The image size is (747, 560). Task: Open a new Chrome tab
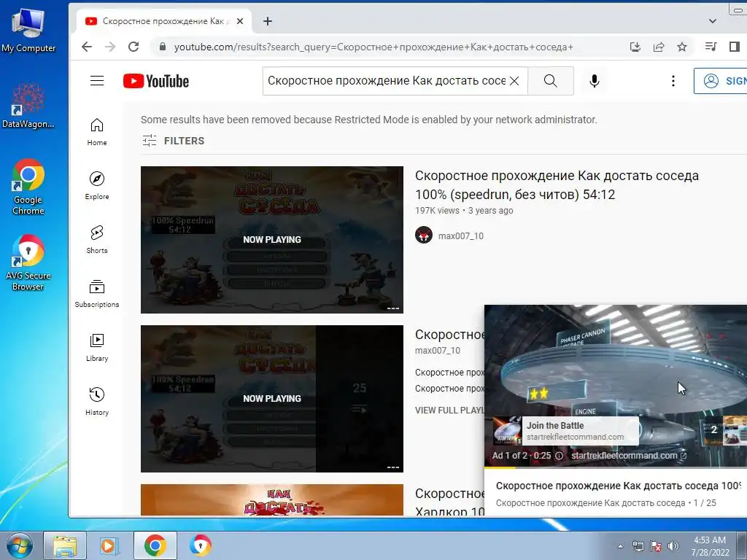click(x=268, y=21)
